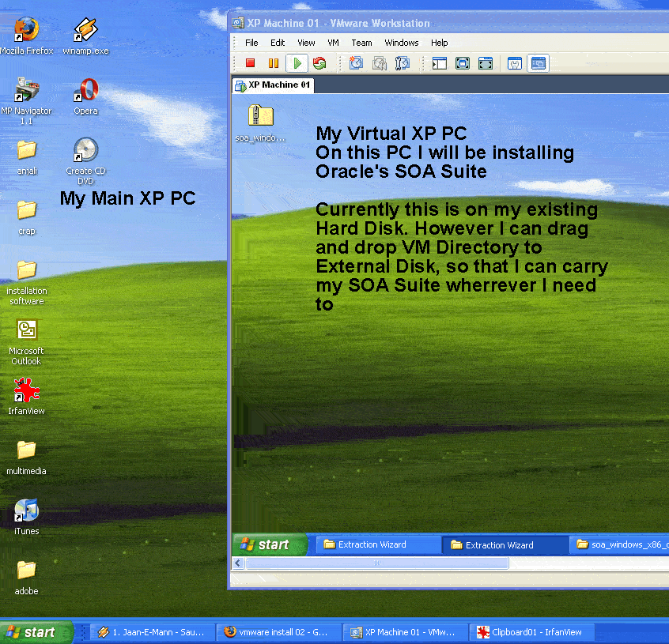Click the Revert to snapshot icon
The image size is (669, 644).
(x=380, y=63)
